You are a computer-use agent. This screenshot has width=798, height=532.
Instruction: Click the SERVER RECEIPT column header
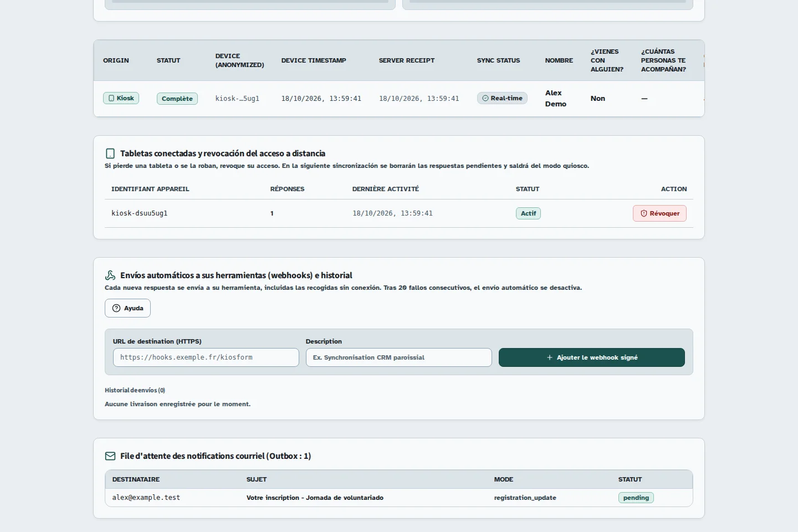pos(407,60)
